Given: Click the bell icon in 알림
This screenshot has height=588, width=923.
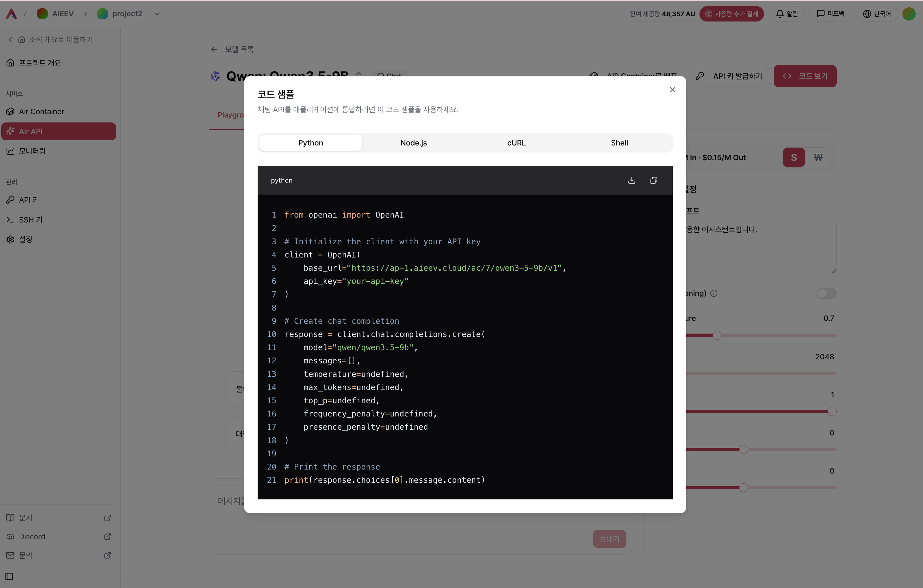Looking at the screenshot, I should point(780,14).
